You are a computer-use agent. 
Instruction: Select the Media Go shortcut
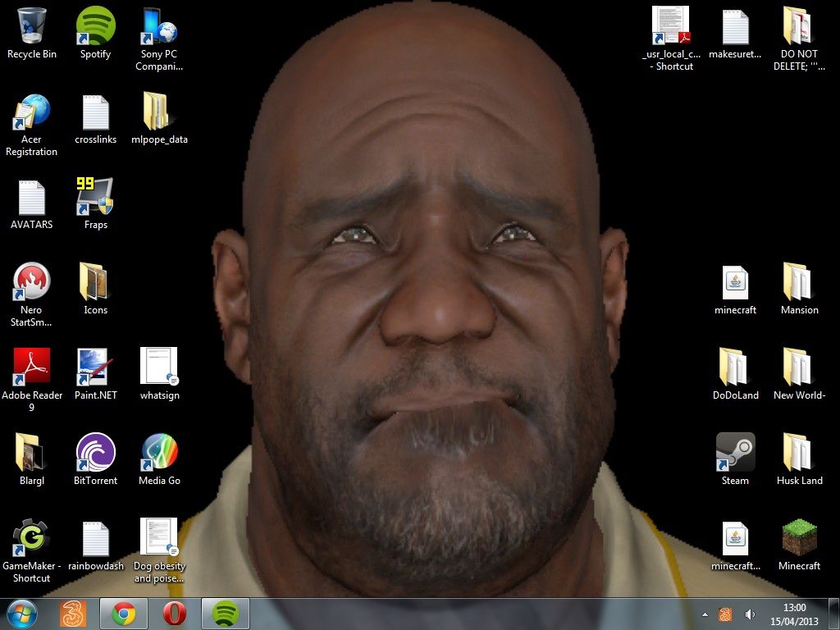pyautogui.click(x=159, y=459)
